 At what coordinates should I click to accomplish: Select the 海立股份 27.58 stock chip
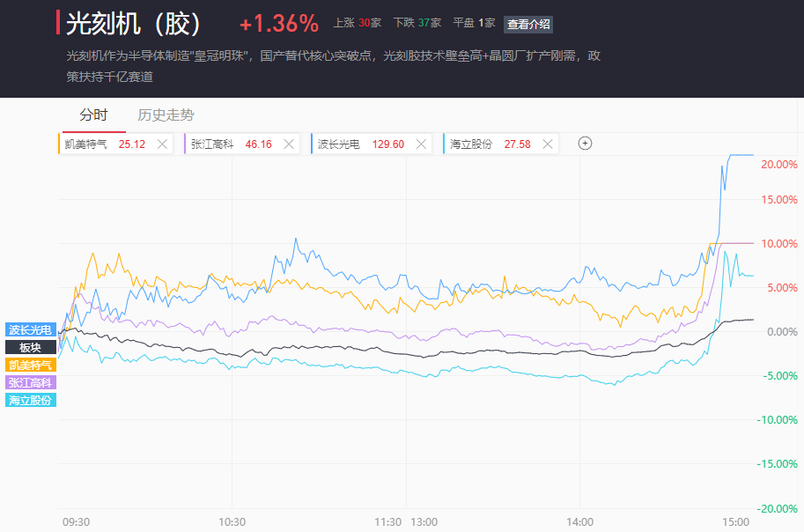point(490,144)
